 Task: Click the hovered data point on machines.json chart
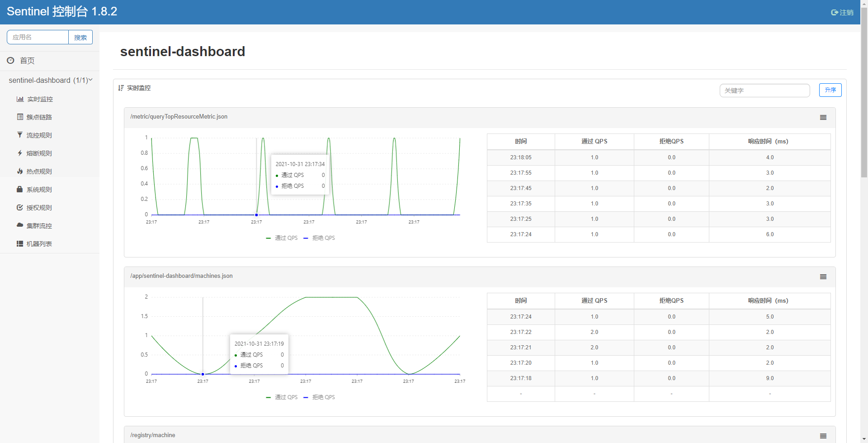[203, 374]
